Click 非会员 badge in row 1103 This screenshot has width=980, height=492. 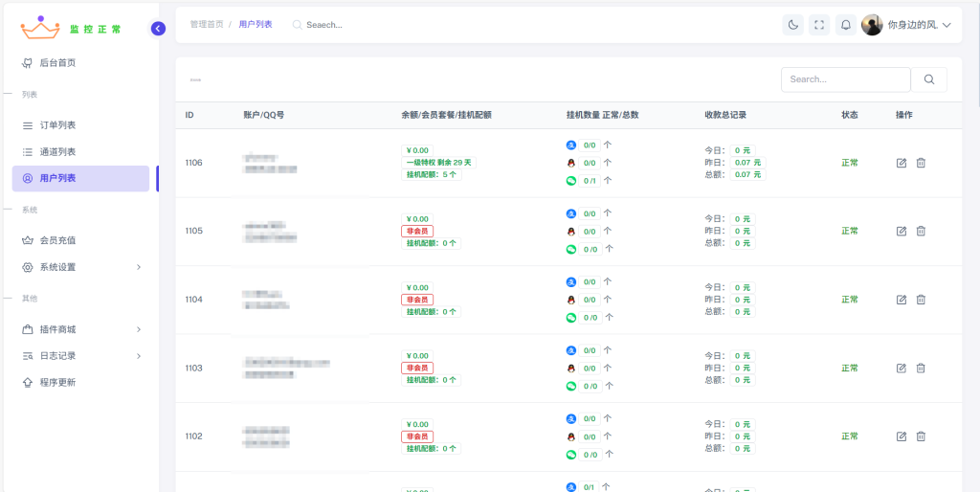point(417,368)
